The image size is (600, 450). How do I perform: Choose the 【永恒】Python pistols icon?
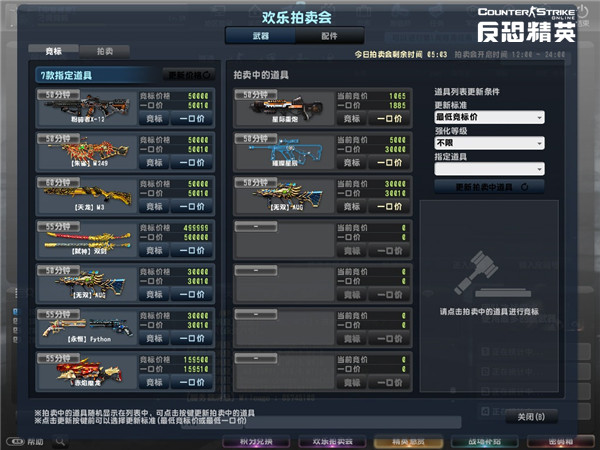(x=87, y=326)
